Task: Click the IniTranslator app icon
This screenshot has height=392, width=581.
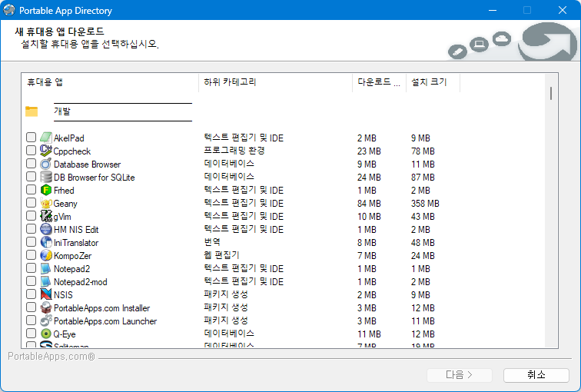Action: (46, 242)
